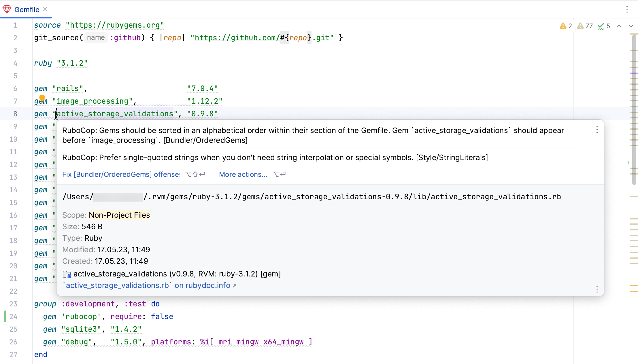Click the down chevron to jump to next problem

click(631, 26)
